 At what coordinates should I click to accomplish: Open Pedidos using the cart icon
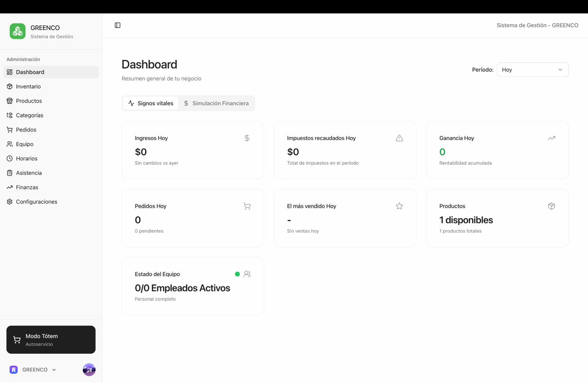click(9, 129)
